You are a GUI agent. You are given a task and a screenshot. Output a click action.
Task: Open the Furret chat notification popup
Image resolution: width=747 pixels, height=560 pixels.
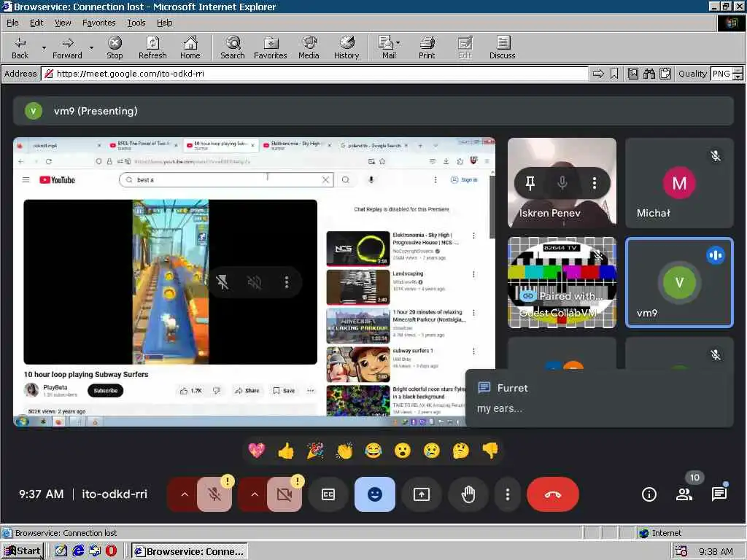tap(600, 398)
